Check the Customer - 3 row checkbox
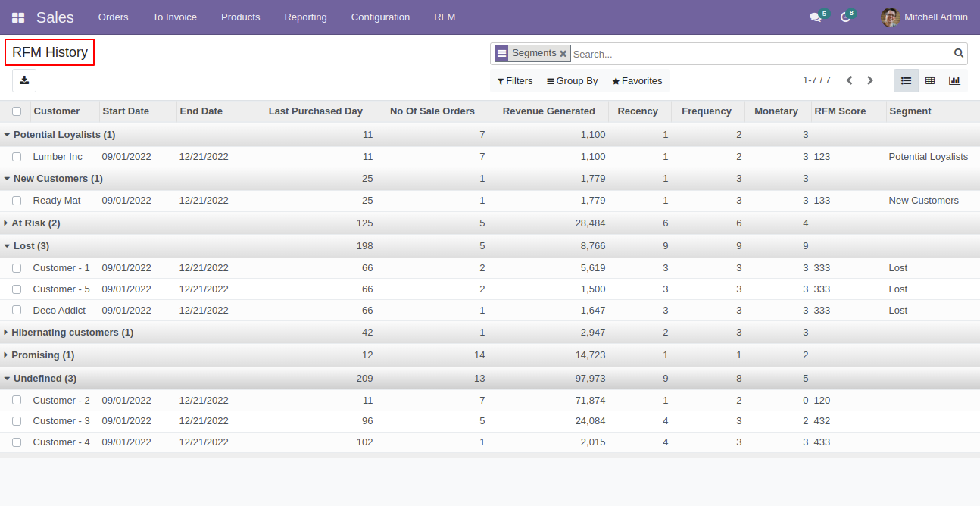Image resolution: width=980 pixels, height=506 pixels. pos(17,421)
